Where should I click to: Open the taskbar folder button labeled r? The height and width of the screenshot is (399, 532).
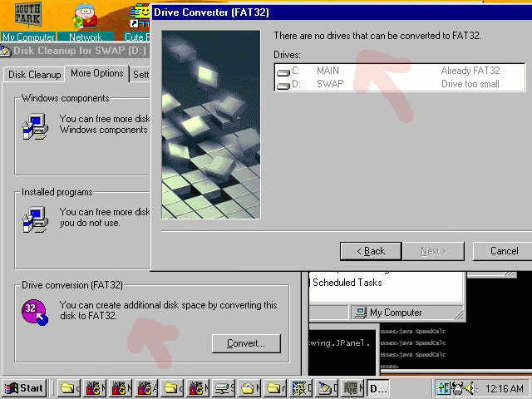pos(276,388)
